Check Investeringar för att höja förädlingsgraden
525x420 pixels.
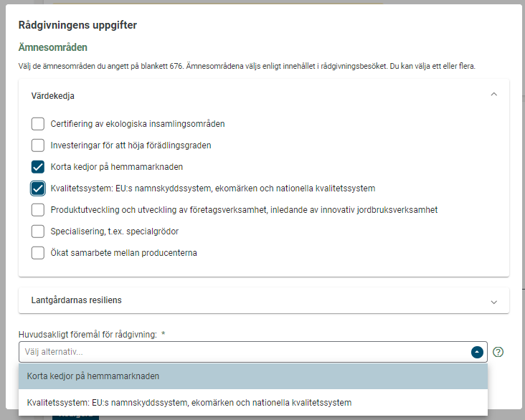point(38,145)
